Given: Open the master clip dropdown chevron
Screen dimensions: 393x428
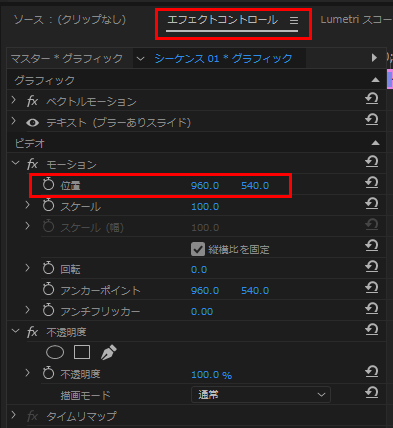Looking at the screenshot, I should coord(141,59).
